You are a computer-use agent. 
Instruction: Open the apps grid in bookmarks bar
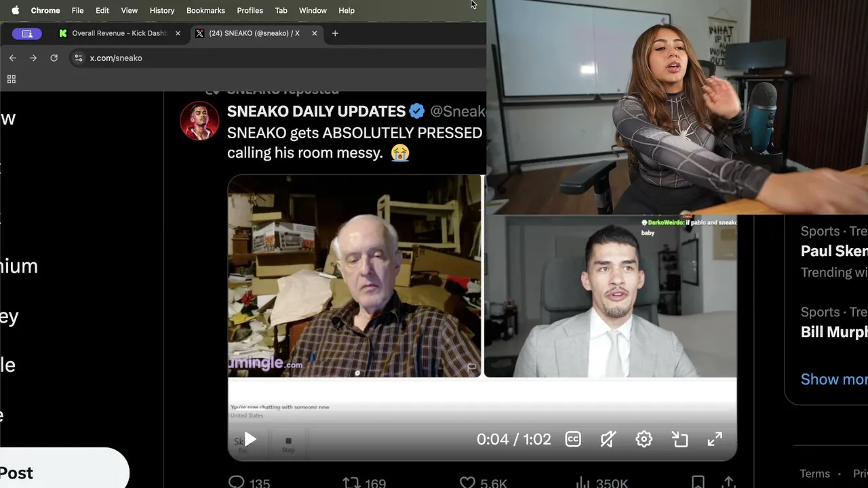[12, 79]
